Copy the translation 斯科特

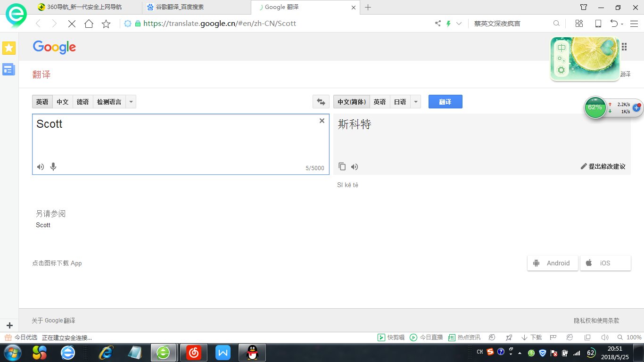[342, 166]
